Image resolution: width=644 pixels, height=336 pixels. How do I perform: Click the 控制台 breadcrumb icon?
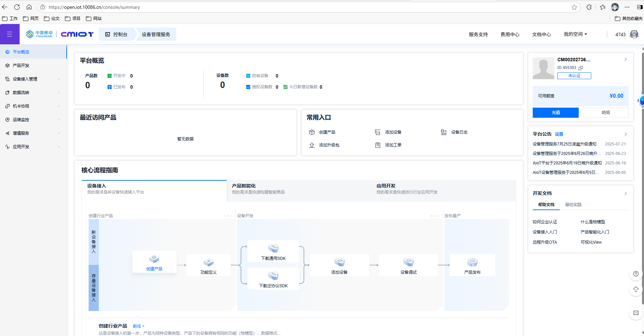pyautogui.click(x=108, y=34)
